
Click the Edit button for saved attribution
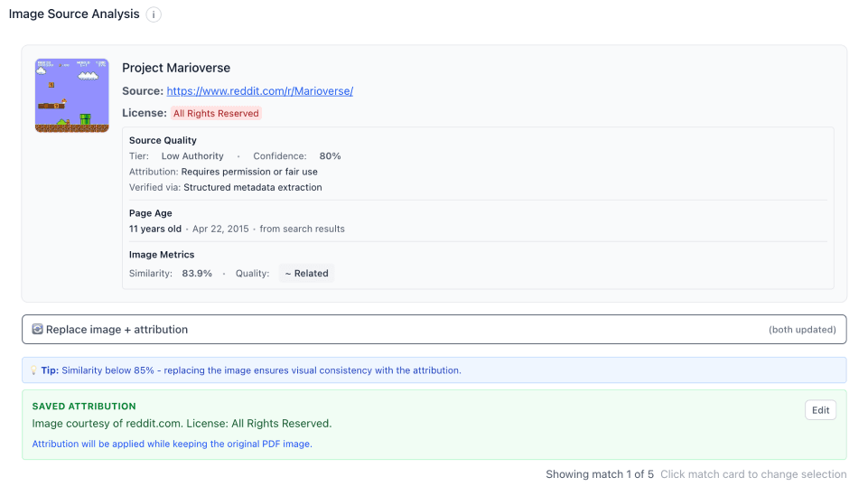820,410
